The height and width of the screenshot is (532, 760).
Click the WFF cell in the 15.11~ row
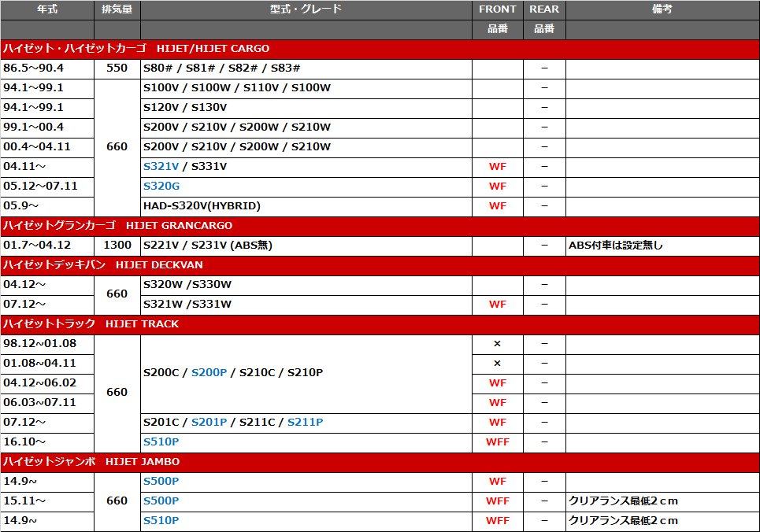tap(498, 501)
